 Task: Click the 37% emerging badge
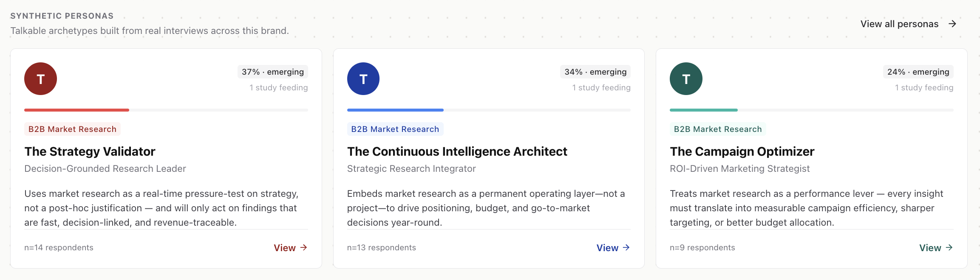pos(272,72)
